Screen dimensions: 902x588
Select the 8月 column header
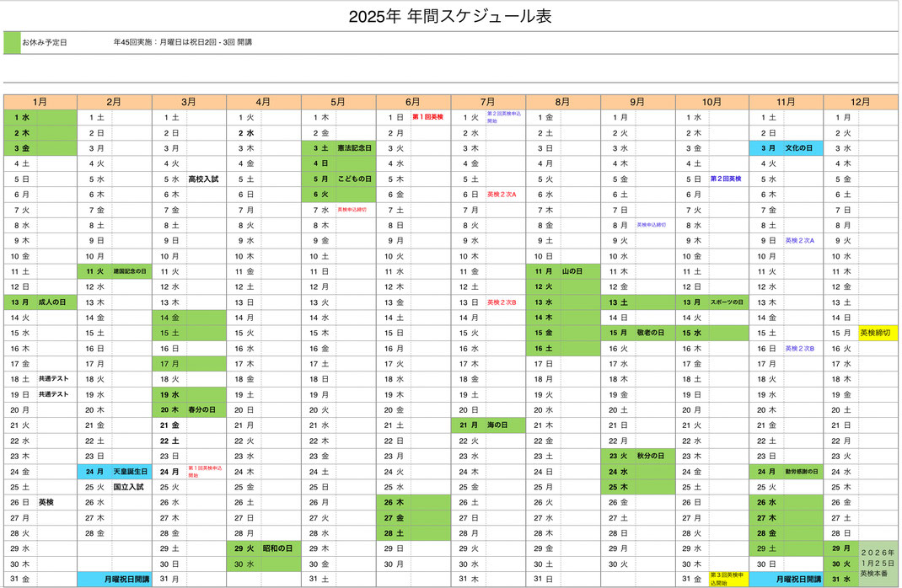pyautogui.click(x=562, y=102)
